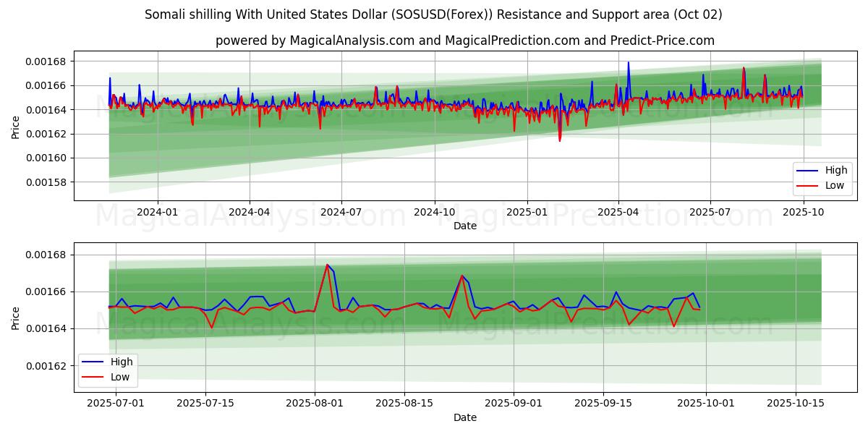Click the 2025-09-15 date tick label
Screen dimensions: 868x434
(603, 404)
